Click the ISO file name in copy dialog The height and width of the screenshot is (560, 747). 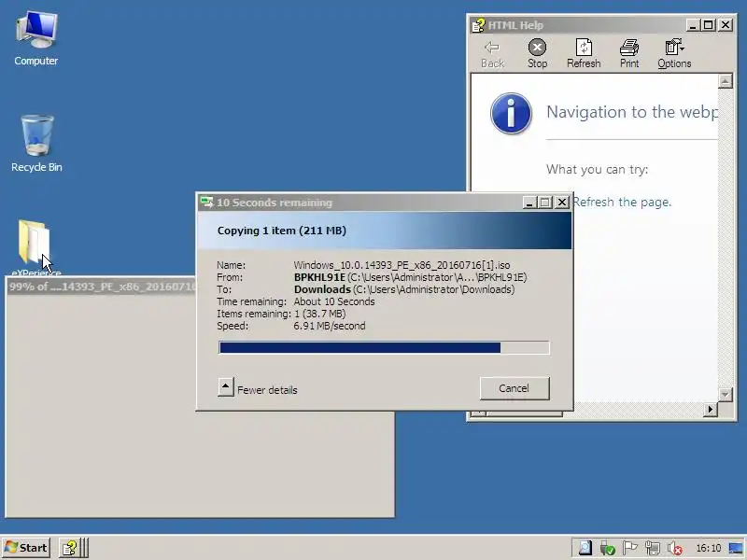coord(402,265)
